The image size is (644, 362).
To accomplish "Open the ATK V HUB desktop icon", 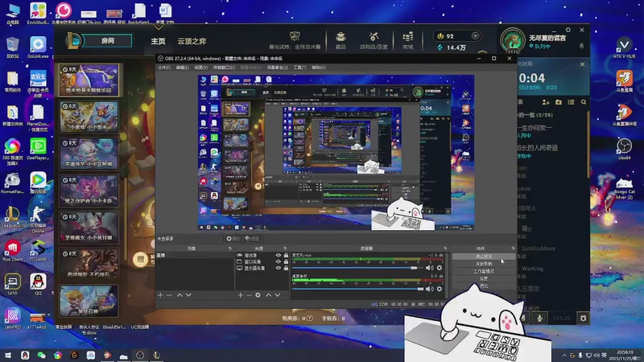I will coord(625,47).
